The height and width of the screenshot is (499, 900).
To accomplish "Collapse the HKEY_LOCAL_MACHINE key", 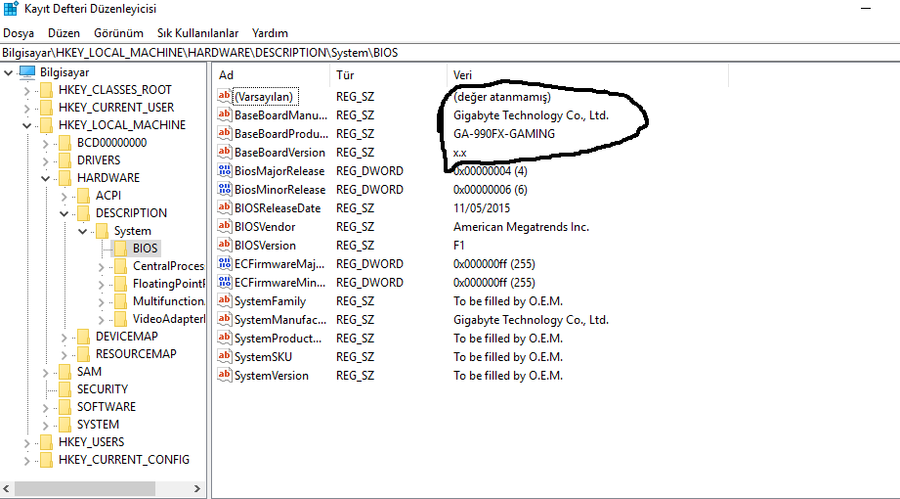I will 26,125.
